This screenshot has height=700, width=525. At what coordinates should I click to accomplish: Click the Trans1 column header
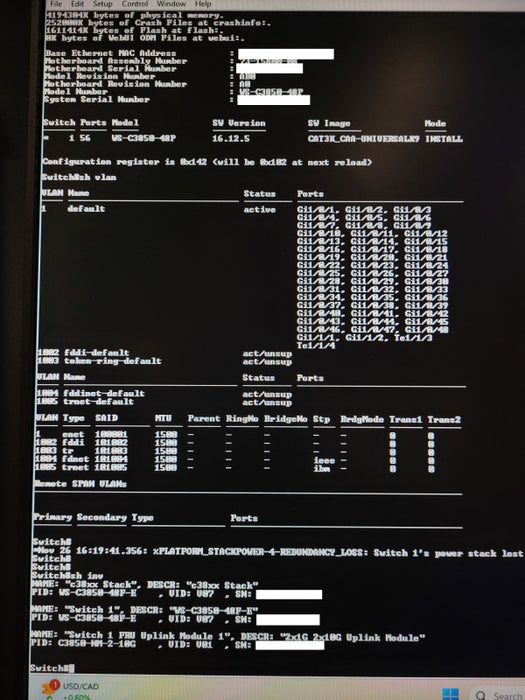[x=405, y=420]
